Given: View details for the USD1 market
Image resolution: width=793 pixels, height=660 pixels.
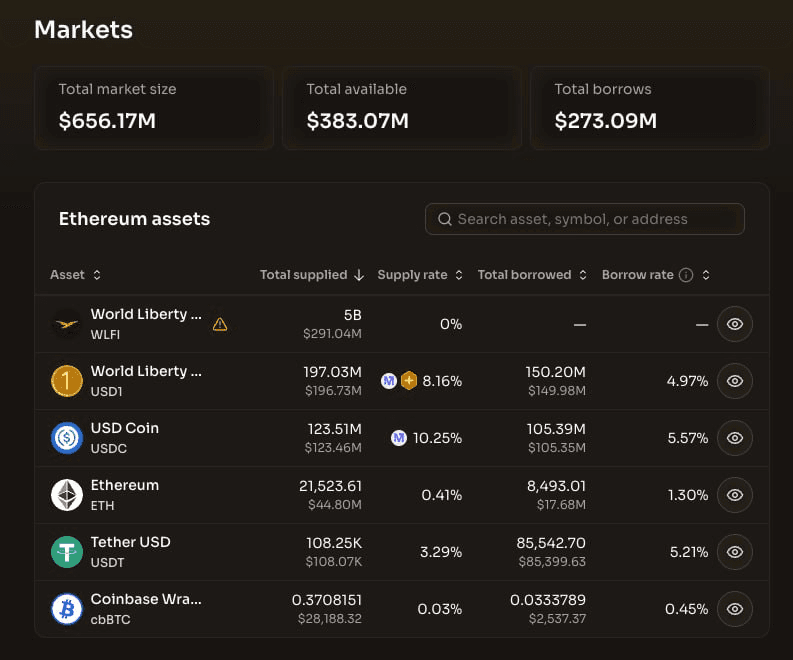Looking at the screenshot, I should pyautogui.click(x=735, y=381).
